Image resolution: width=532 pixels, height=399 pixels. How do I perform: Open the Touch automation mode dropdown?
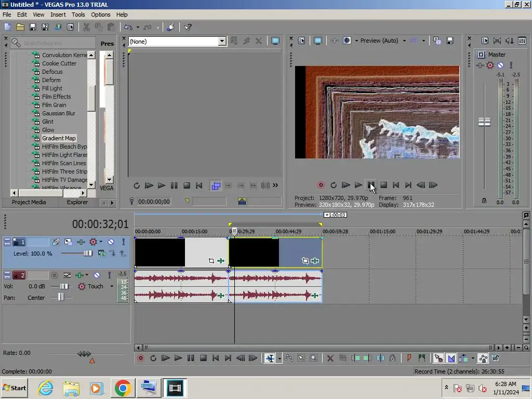click(112, 286)
